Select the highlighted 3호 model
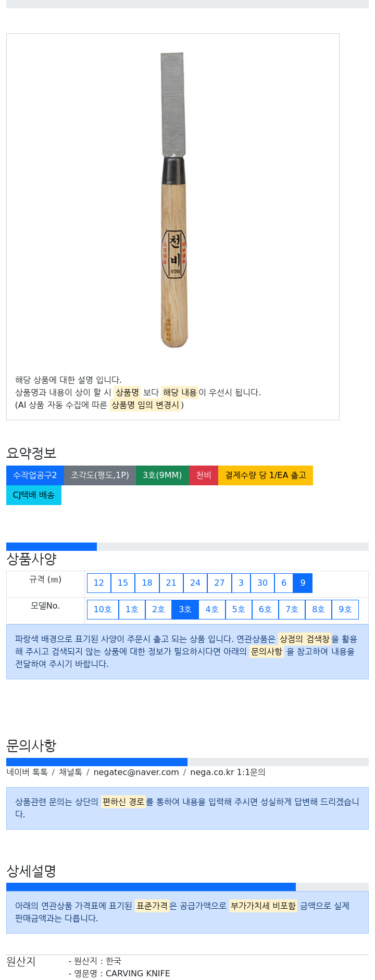 tap(185, 610)
